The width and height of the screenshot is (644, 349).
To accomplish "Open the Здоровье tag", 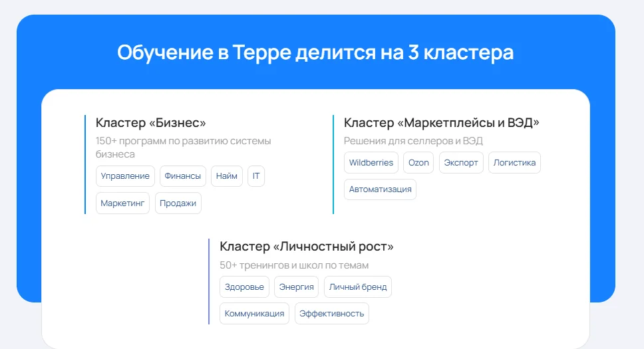I will 244,287.
